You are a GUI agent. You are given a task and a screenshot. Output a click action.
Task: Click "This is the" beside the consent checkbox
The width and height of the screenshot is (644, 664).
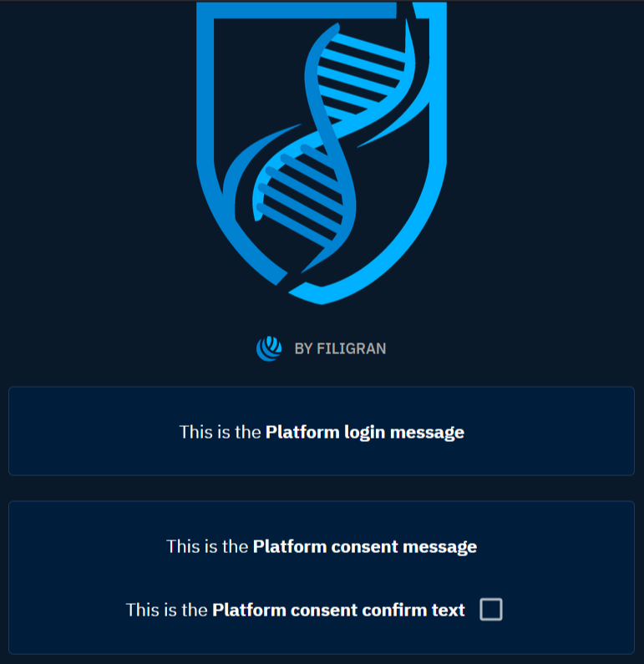pos(167,611)
